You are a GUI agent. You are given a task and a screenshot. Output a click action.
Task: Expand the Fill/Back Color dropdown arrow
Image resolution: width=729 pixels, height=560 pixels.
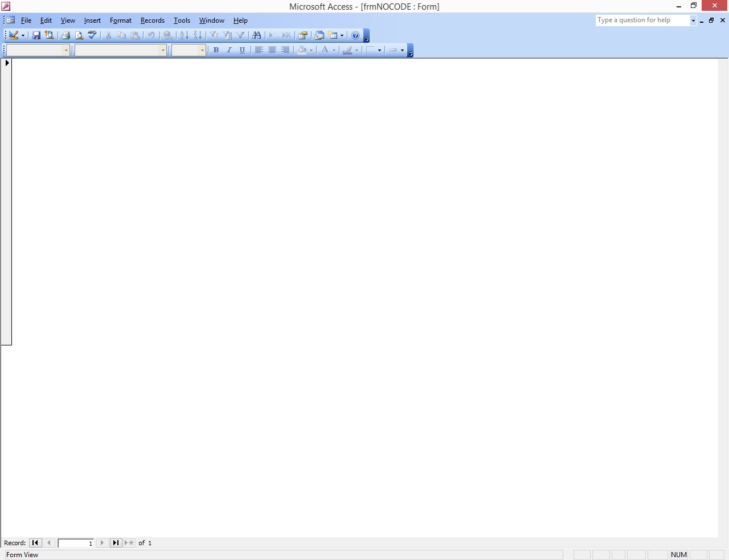pyautogui.click(x=311, y=50)
